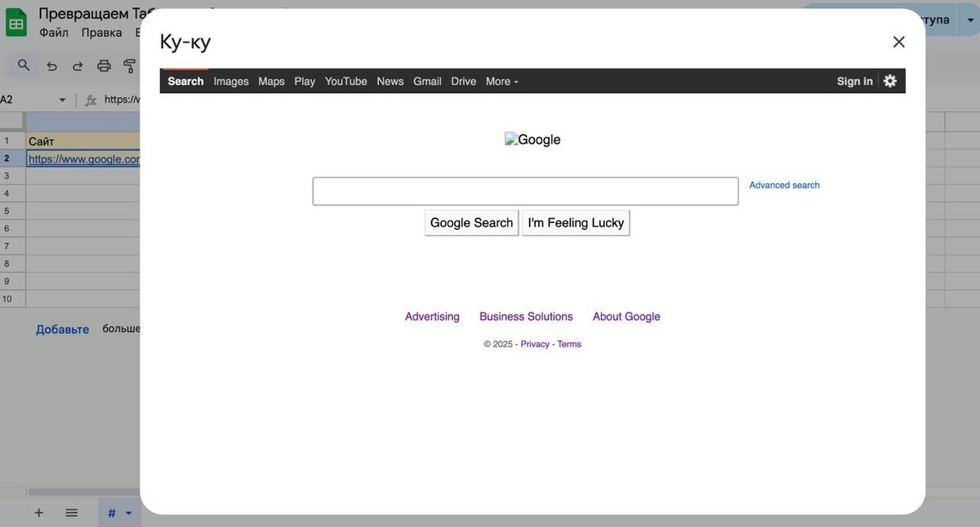Viewport: 980px width, 527px height.
Task: Undo the last action in Sheets
Action: (x=51, y=66)
